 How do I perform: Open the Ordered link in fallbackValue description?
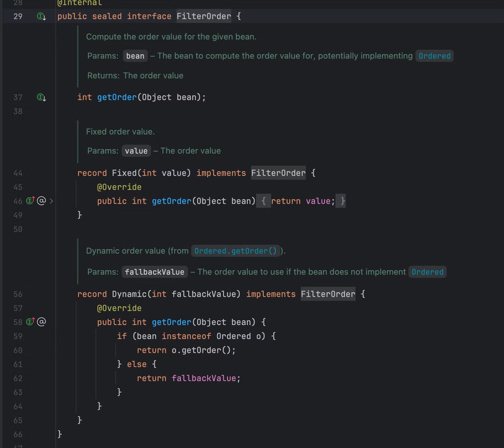427,272
